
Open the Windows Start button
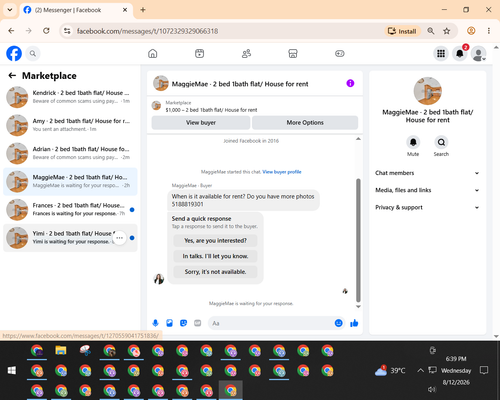tap(12, 370)
